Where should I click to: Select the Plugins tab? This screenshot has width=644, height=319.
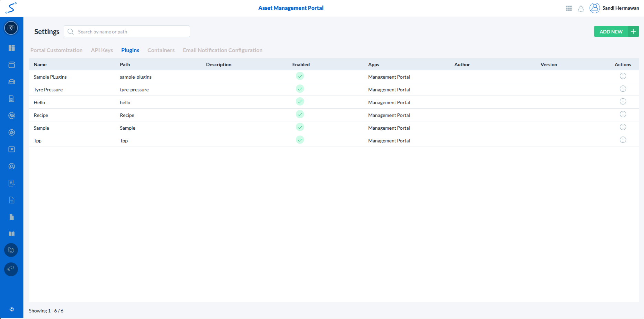point(130,50)
